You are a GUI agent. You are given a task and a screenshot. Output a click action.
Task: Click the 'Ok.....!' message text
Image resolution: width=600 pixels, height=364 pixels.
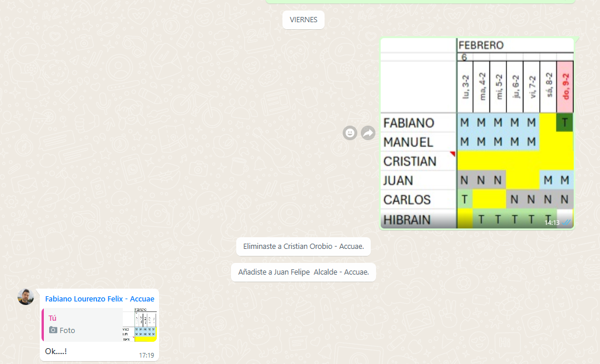(56, 351)
